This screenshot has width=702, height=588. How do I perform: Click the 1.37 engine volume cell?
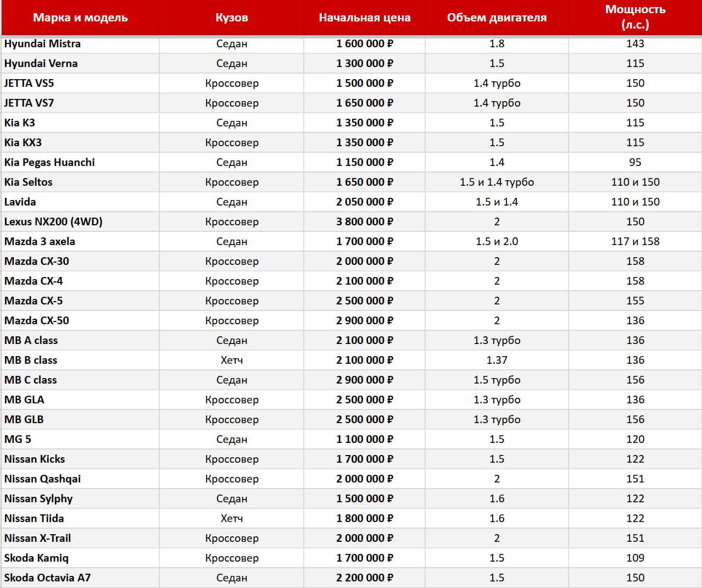pos(497,360)
